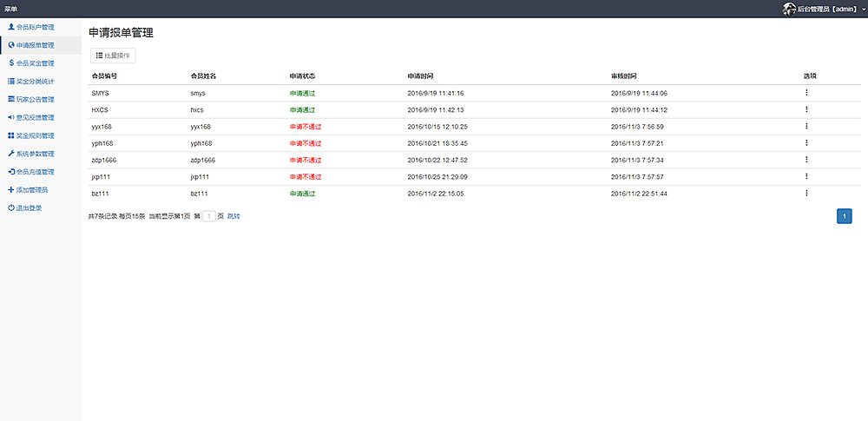Click the 跳转 jump link

[233, 216]
